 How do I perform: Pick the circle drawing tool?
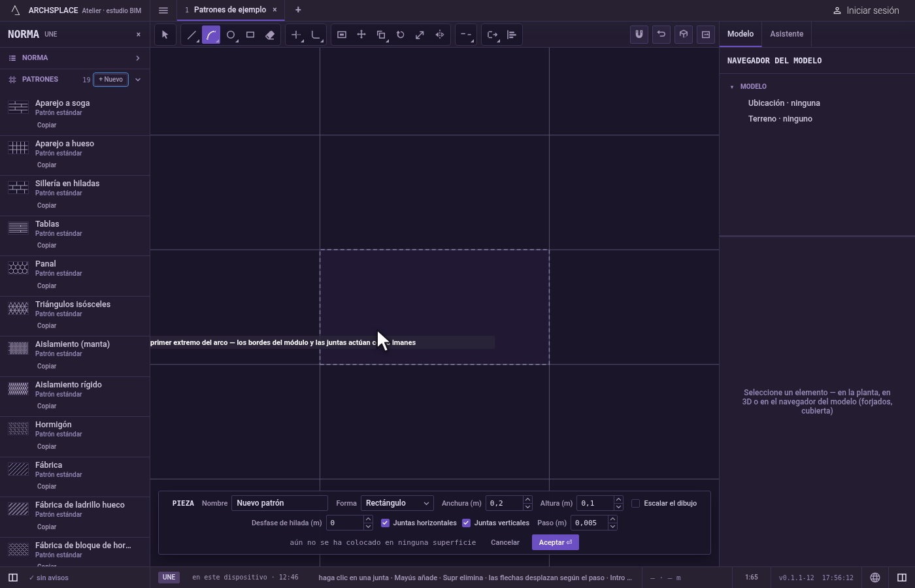(x=231, y=35)
